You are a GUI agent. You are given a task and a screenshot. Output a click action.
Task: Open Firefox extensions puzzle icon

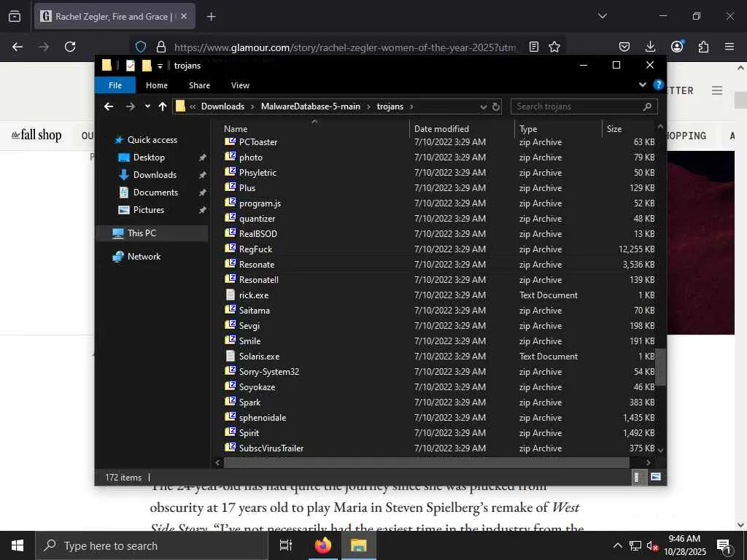click(703, 47)
